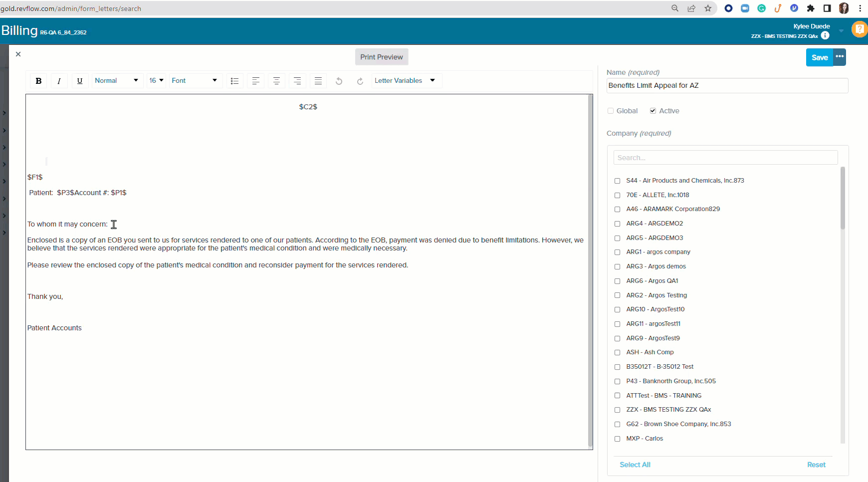This screenshot has width=868, height=482.
Task: Click the letter editor scrollbar
Action: click(x=590, y=270)
